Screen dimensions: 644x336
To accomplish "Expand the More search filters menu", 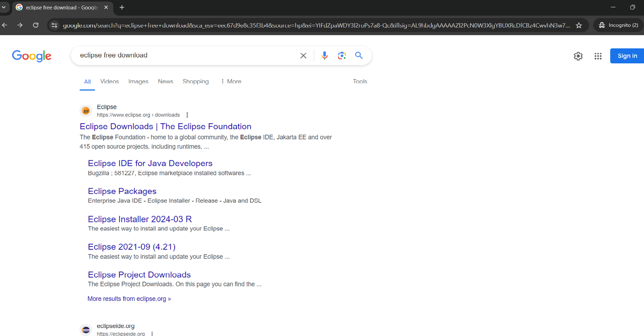I will tap(231, 81).
